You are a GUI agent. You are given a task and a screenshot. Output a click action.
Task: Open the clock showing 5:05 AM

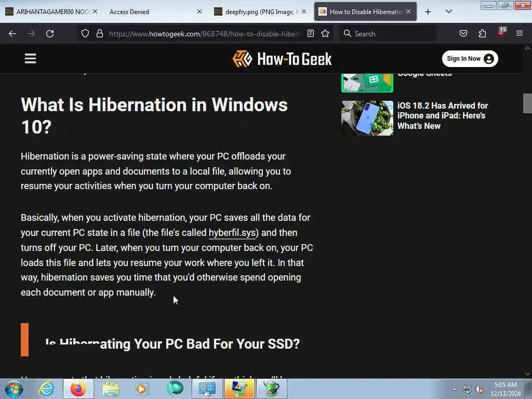(x=506, y=389)
